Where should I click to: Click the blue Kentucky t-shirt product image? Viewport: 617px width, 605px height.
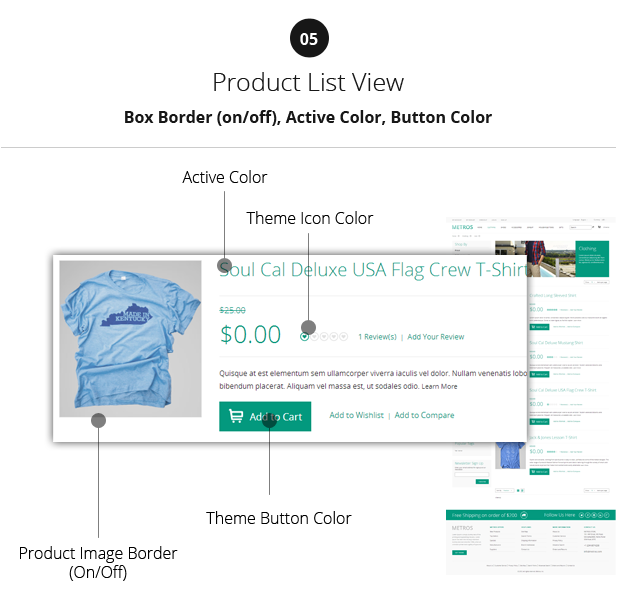click(x=130, y=339)
